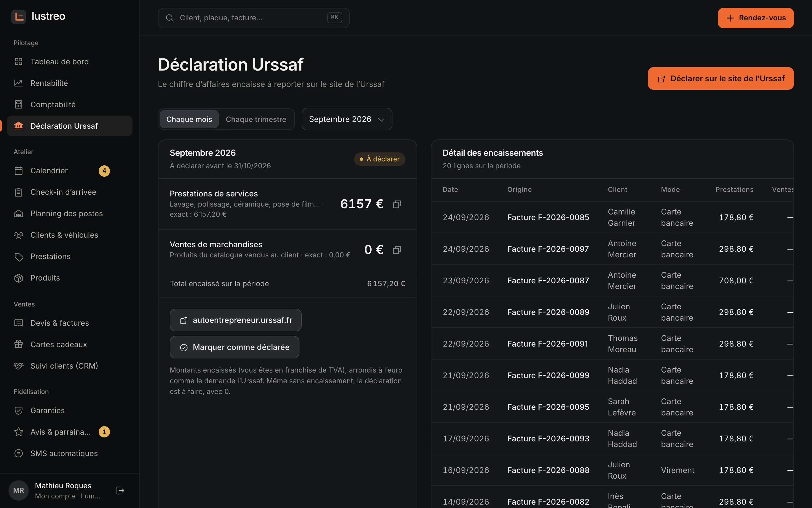The height and width of the screenshot is (508, 812).
Task: Open Facture F-2026-0097 row
Action: pos(612,249)
